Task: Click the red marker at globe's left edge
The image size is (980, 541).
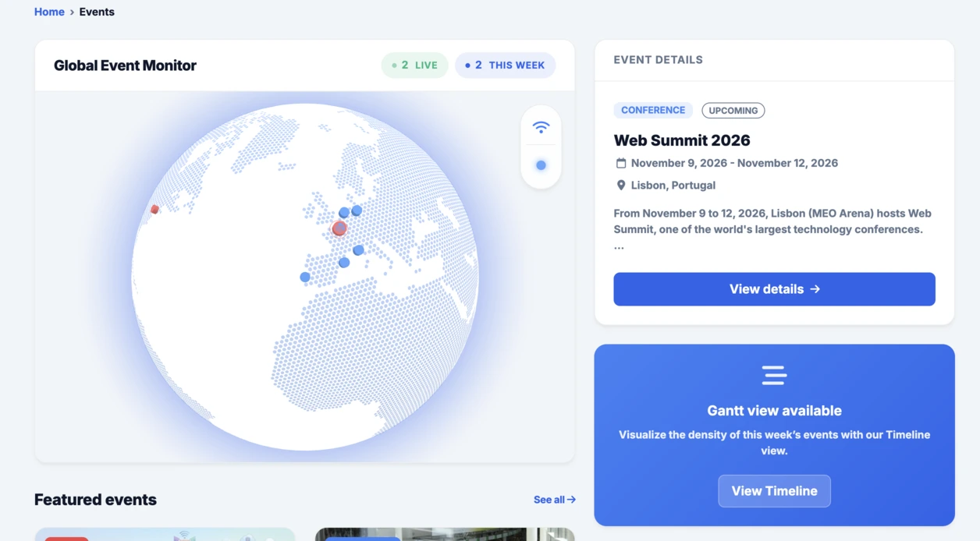Action: point(154,209)
